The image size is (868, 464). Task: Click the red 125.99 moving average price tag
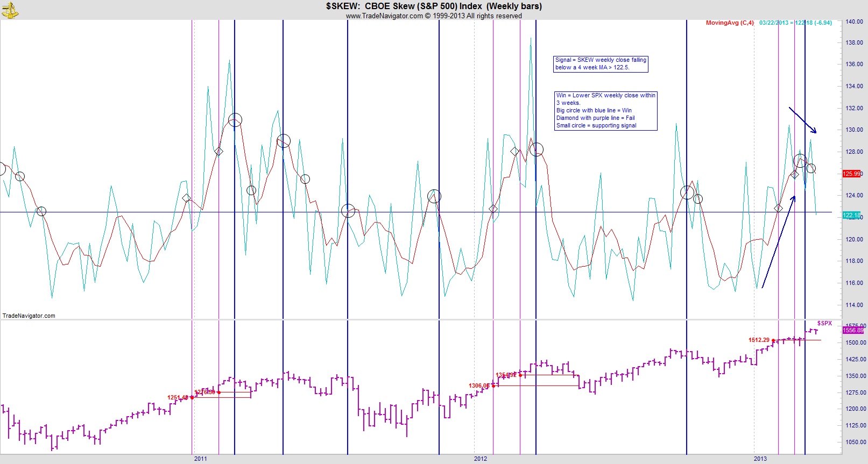pyautogui.click(x=852, y=174)
